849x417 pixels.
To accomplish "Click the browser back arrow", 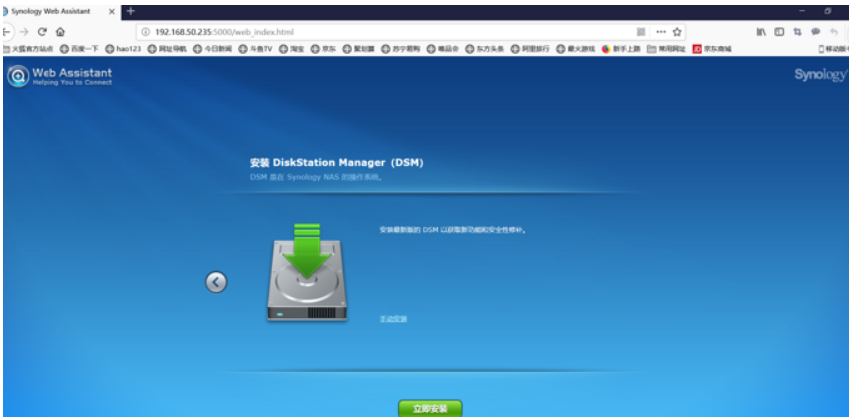I will click(6, 32).
